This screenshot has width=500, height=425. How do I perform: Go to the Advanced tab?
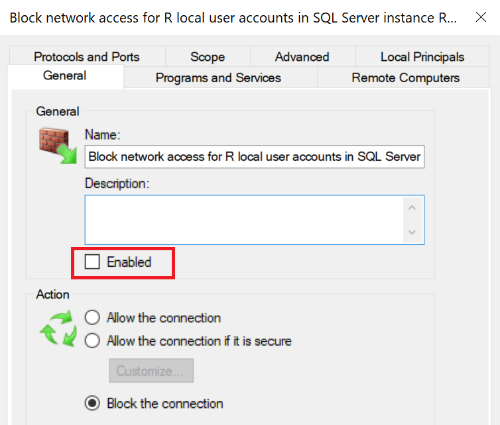coord(302,56)
